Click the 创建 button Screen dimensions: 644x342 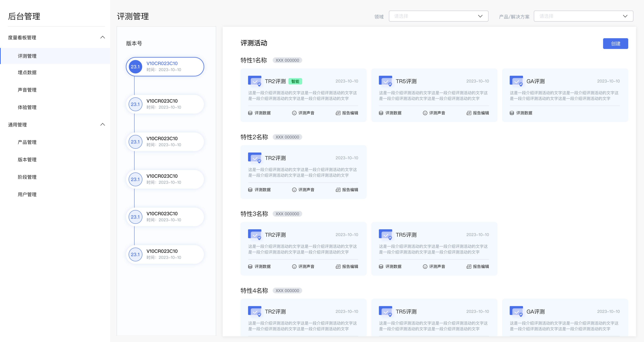click(615, 44)
